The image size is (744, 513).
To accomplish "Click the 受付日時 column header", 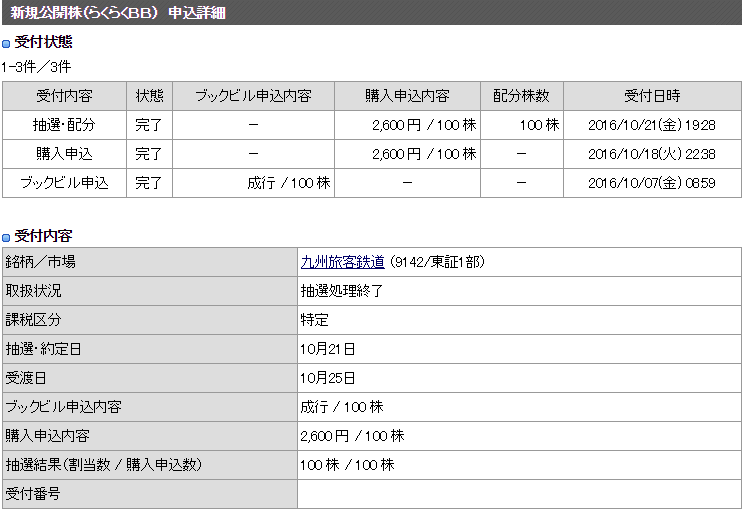I will pos(652,96).
